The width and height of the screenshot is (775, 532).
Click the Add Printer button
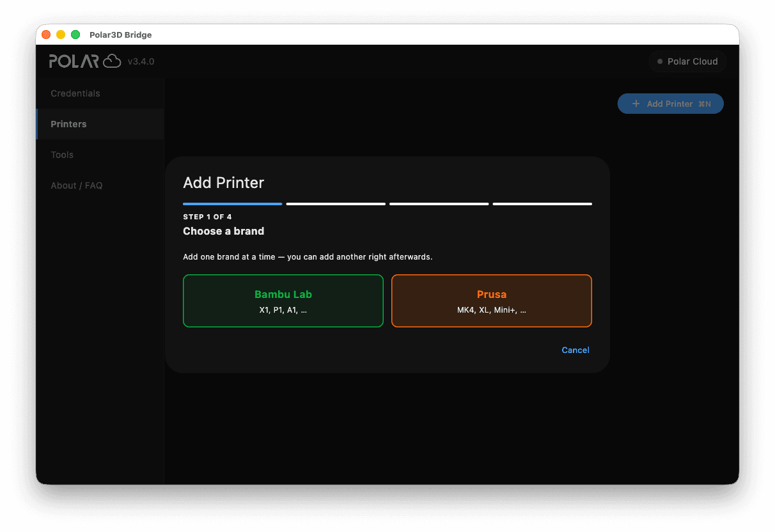pyautogui.click(x=671, y=104)
